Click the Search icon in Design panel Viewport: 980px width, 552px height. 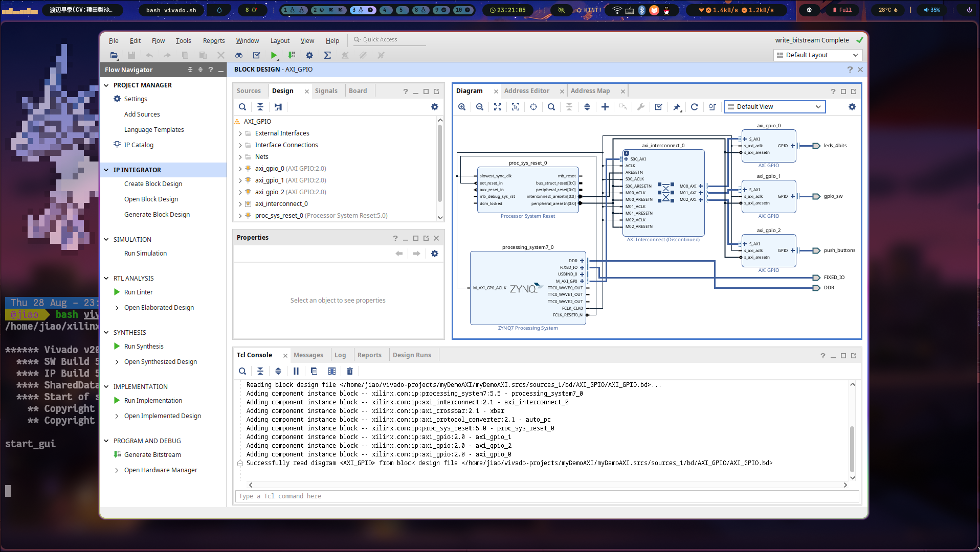click(242, 107)
